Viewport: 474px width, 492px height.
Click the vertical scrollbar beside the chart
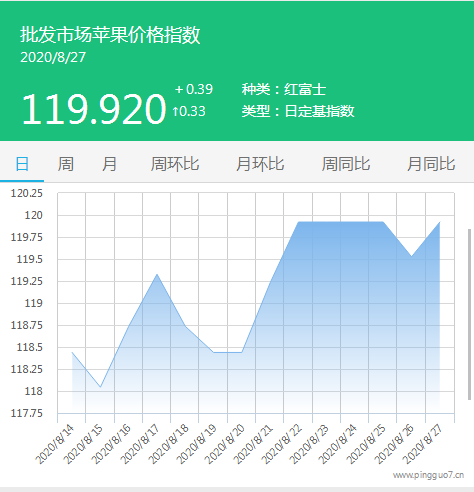(470, 314)
